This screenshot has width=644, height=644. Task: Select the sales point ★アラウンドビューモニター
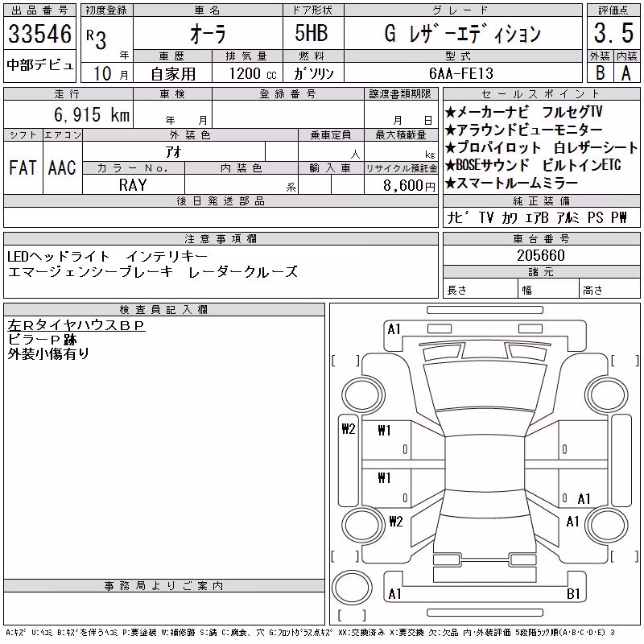coord(524,130)
